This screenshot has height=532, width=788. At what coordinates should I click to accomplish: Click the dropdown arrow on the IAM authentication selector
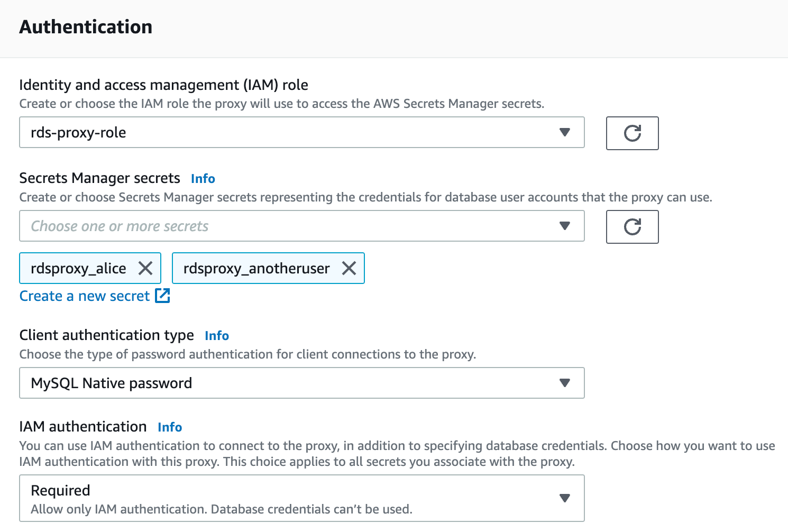point(565,498)
